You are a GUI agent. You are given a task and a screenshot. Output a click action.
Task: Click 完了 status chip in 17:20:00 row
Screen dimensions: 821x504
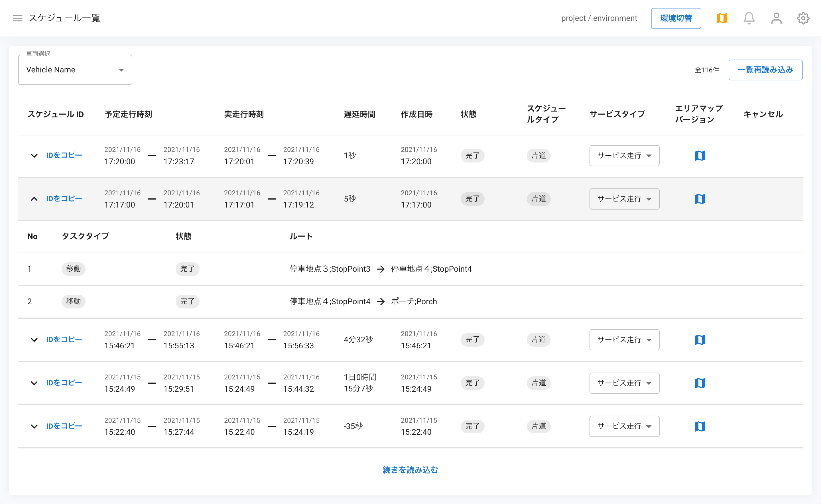click(472, 155)
